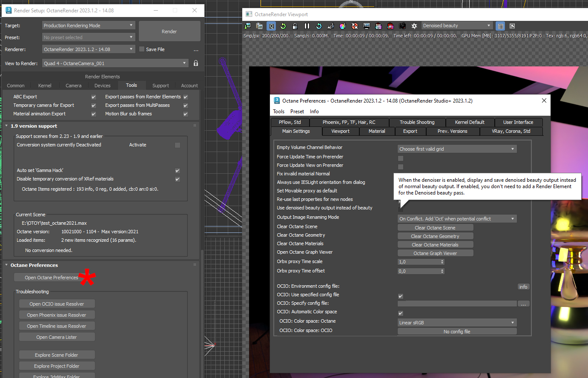Toggle the ABC Export checkbox
The height and width of the screenshot is (378, 588).
(94, 97)
